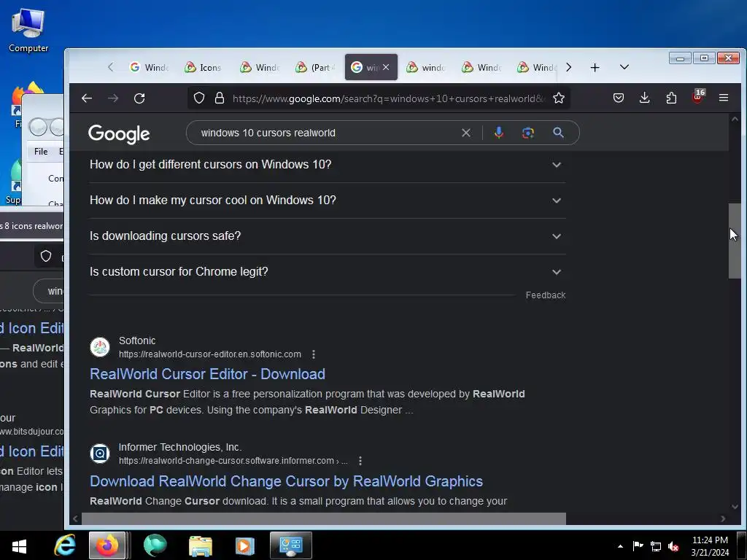
Task: Save page to Pocket from the toolbar
Action: click(x=619, y=98)
